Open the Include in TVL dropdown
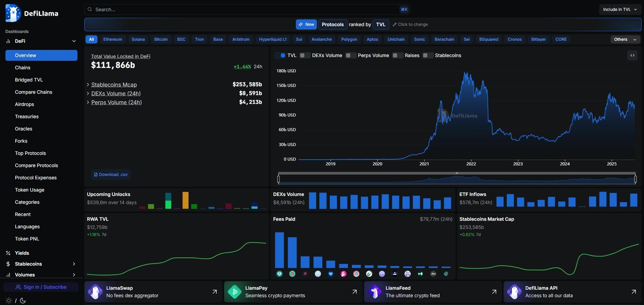Screen dimensions: 644x305 click(x=620, y=10)
